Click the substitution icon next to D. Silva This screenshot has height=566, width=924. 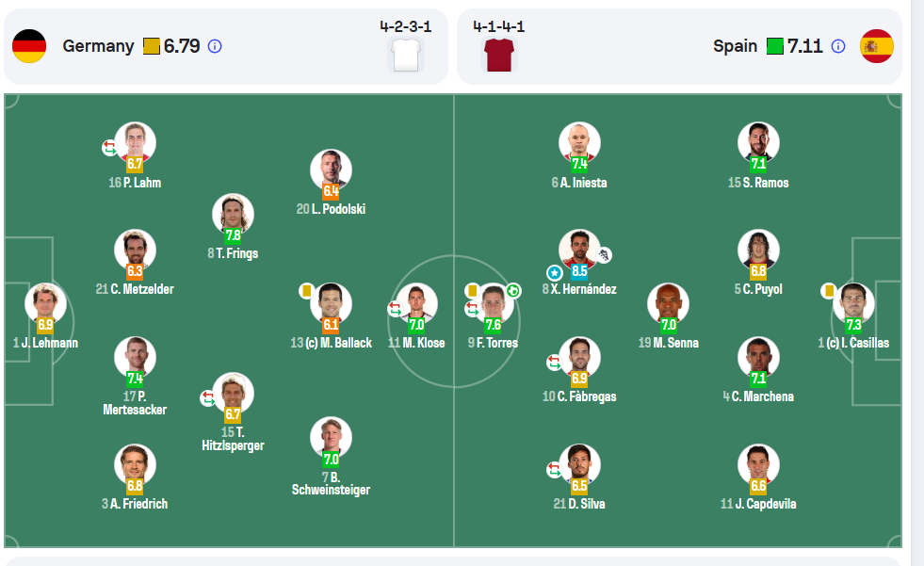point(554,469)
